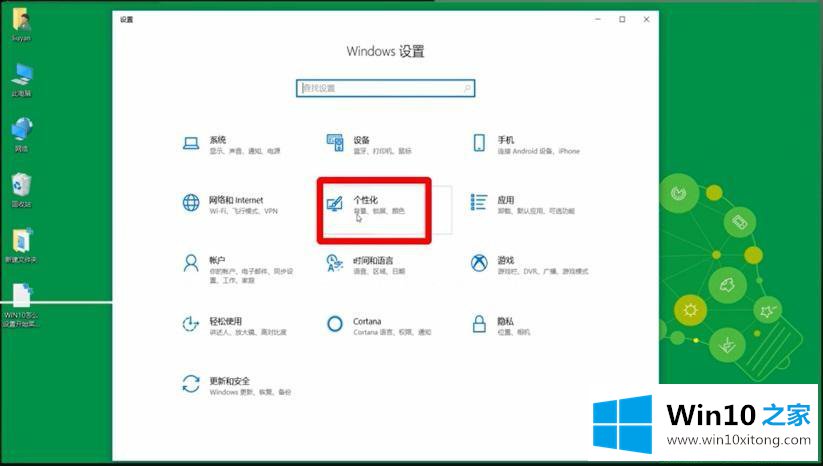The width and height of the screenshot is (823, 466).
Task: Select the 新建文件夹 desktop folder icon
Action: [22, 241]
